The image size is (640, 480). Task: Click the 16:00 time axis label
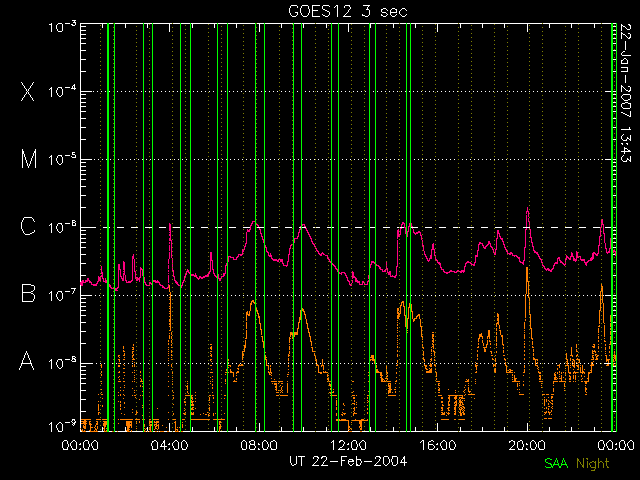click(437, 445)
